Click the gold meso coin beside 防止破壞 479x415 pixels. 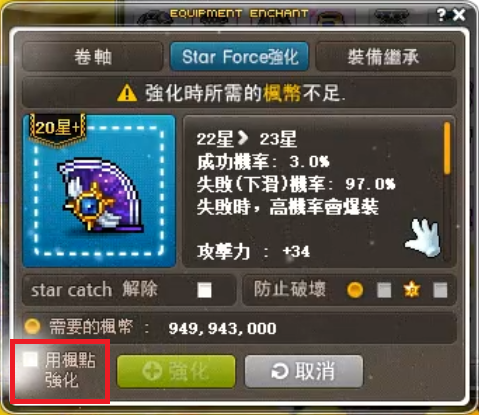coord(355,290)
